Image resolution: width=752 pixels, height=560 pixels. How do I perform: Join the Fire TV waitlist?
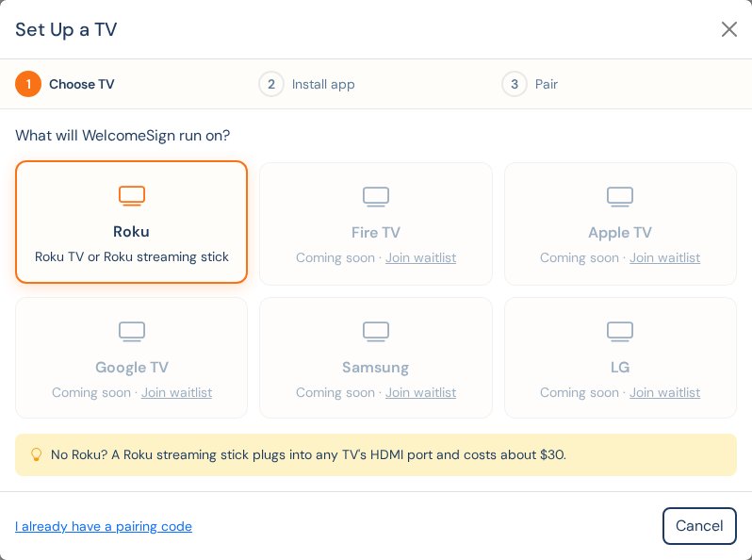pyautogui.click(x=420, y=257)
